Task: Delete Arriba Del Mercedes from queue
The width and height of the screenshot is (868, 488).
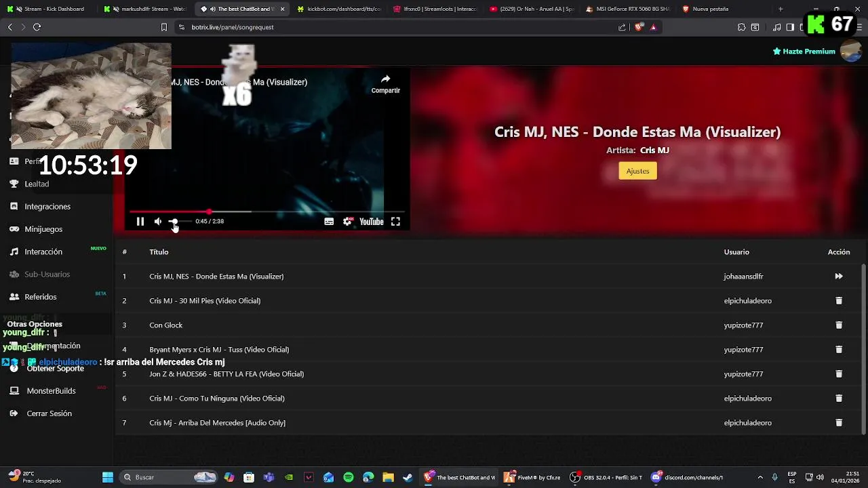Action: (839, 423)
